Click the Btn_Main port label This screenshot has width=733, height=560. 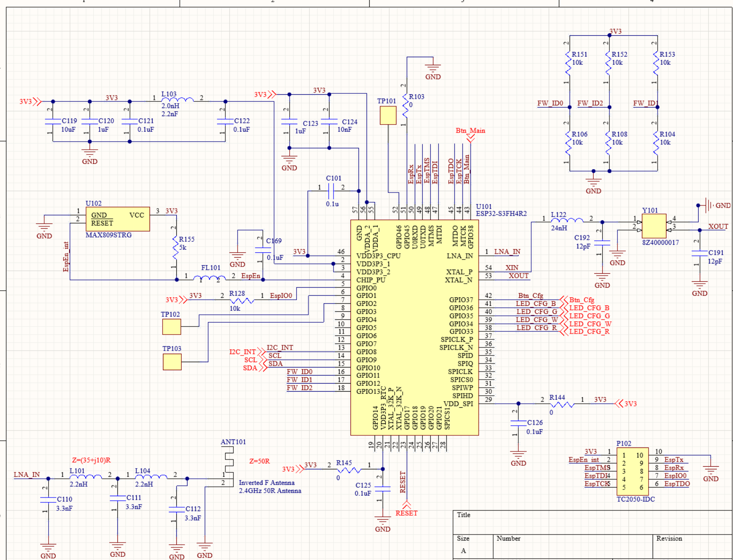[471, 131]
